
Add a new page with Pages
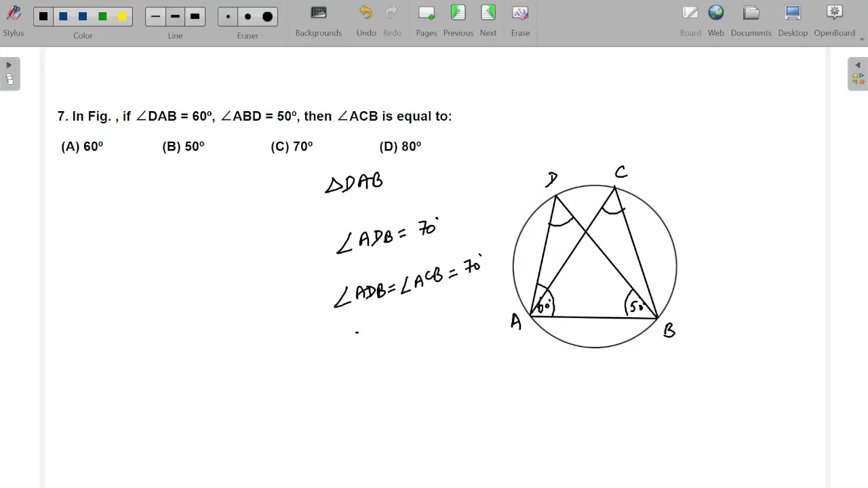click(x=427, y=21)
